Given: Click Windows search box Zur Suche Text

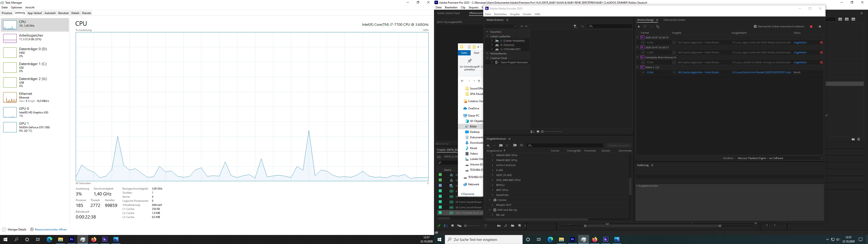Looking at the screenshot, I should 484,240.
